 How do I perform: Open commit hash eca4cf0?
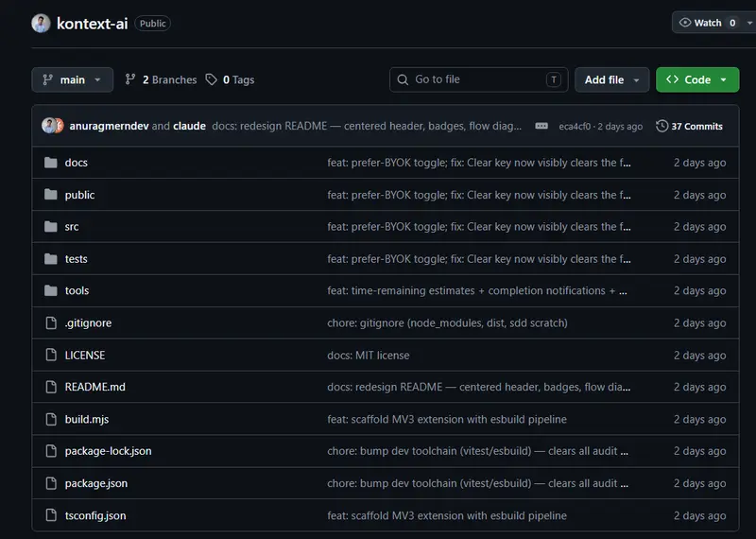tap(575, 127)
